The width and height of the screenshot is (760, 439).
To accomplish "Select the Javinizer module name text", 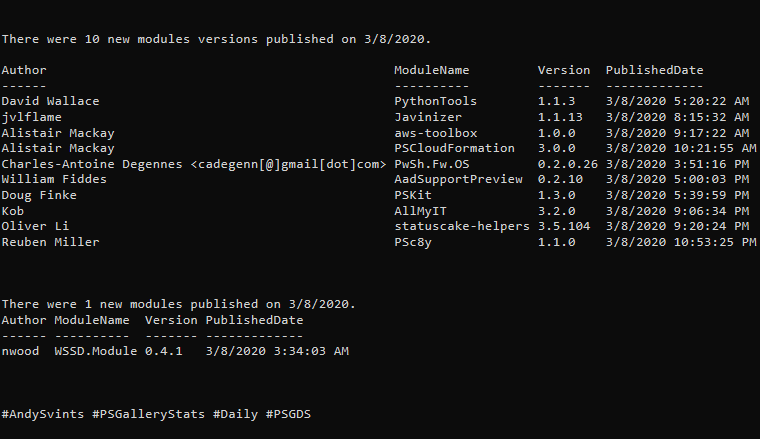I will point(428,117).
